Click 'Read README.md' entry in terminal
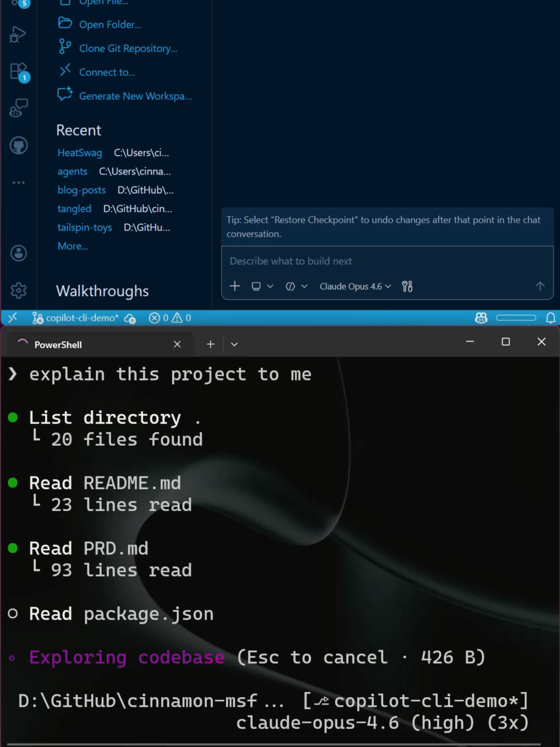 pyautogui.click(x=105, y=483)
